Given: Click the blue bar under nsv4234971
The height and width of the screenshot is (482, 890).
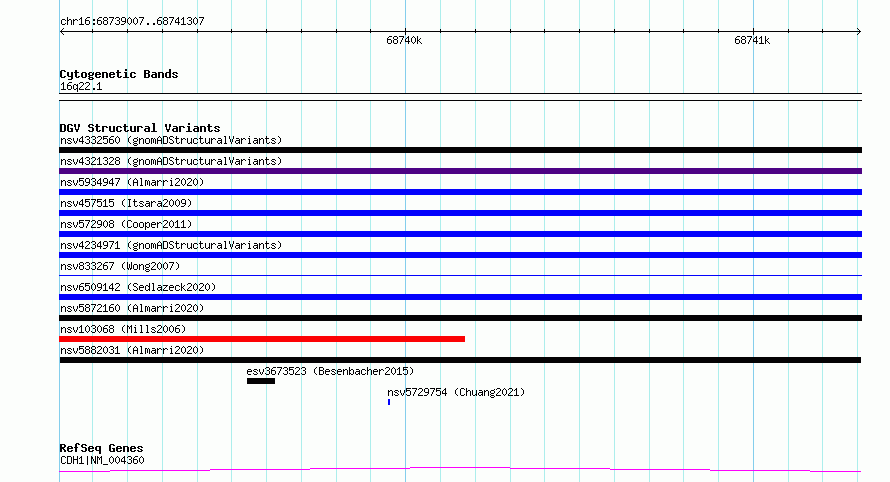Looking at the screenshot, I should [x=460, y=255].
